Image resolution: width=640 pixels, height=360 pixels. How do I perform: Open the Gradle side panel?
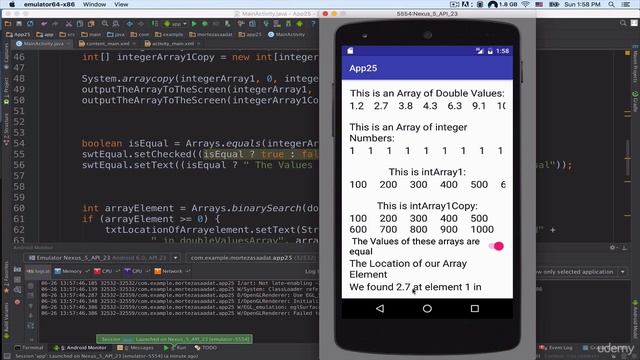(x=635, y=102)
